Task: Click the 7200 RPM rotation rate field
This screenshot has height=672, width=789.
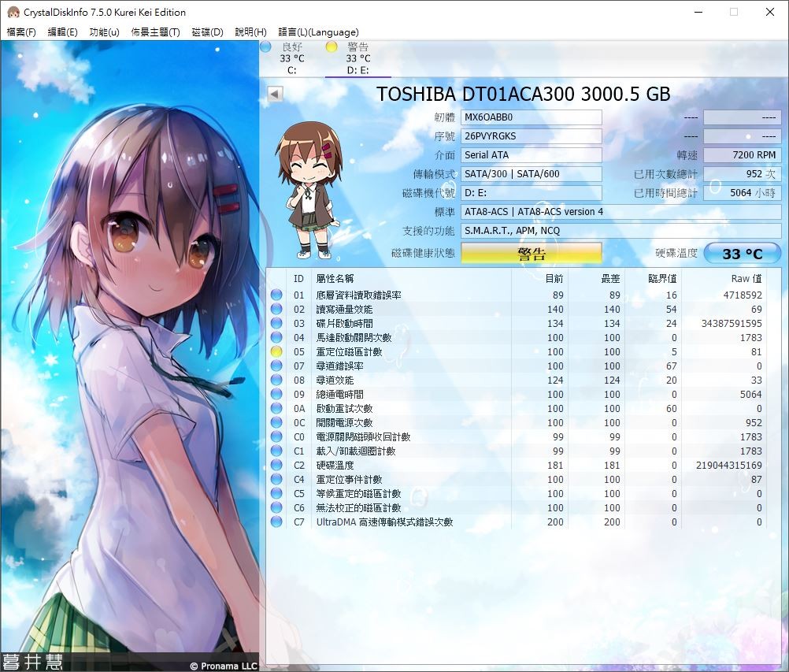Action: pyautogui.click(x=743, y=155)
